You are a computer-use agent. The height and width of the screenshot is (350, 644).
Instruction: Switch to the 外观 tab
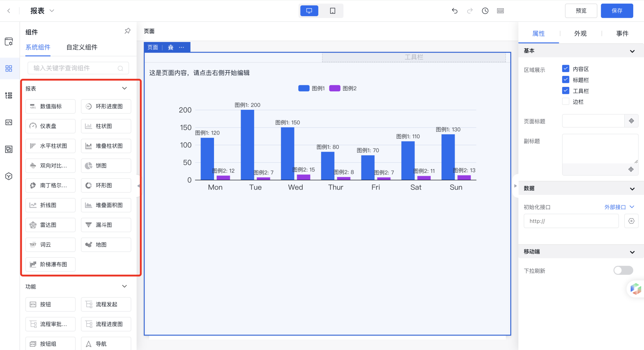(x=580, y=34)
